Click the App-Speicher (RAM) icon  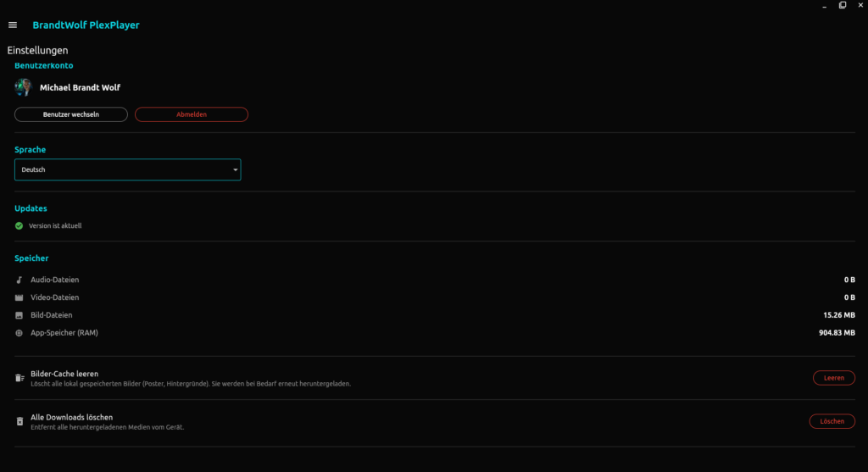[19, 333]
